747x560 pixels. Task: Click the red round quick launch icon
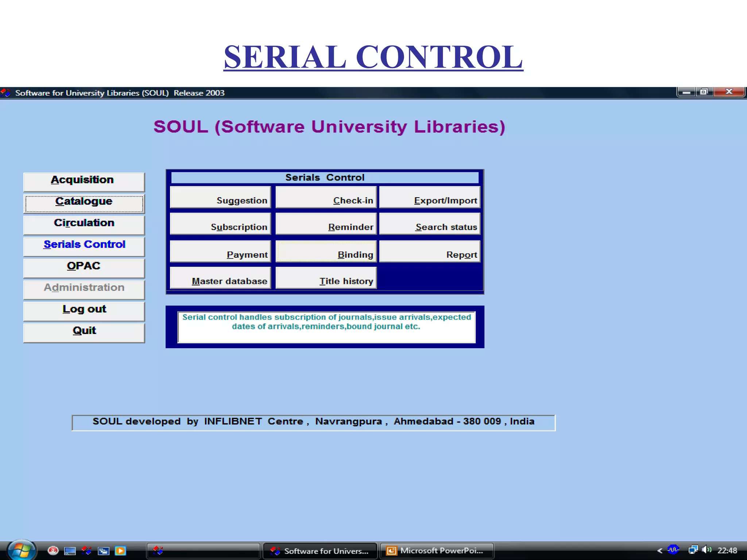click(53, 550)
